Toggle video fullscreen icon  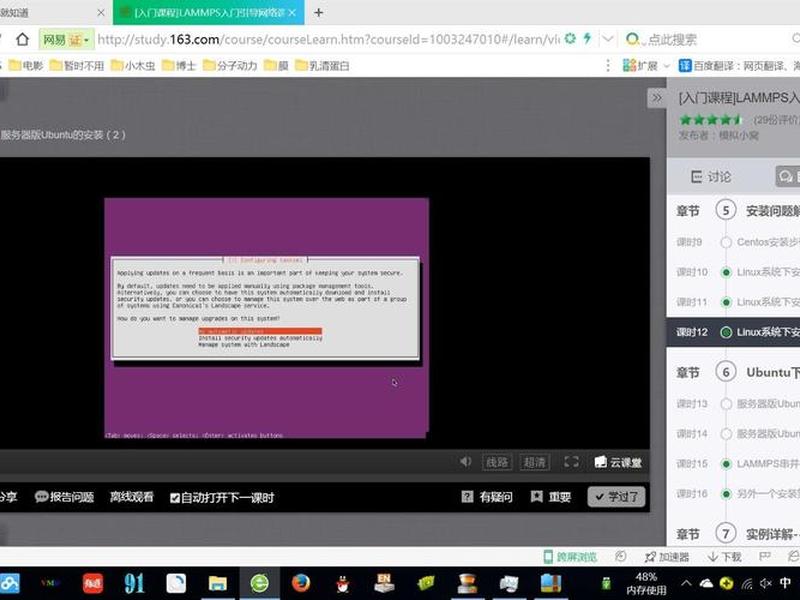571,462
